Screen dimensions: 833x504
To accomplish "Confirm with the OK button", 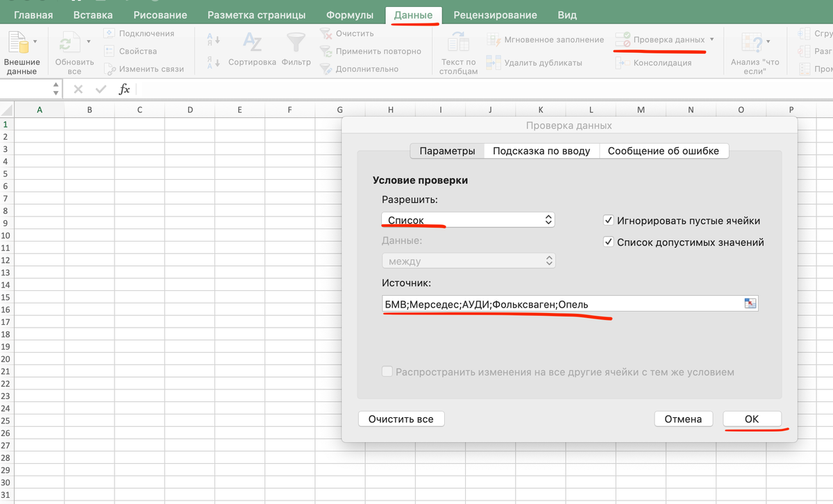I will click(x=752, y=419).
